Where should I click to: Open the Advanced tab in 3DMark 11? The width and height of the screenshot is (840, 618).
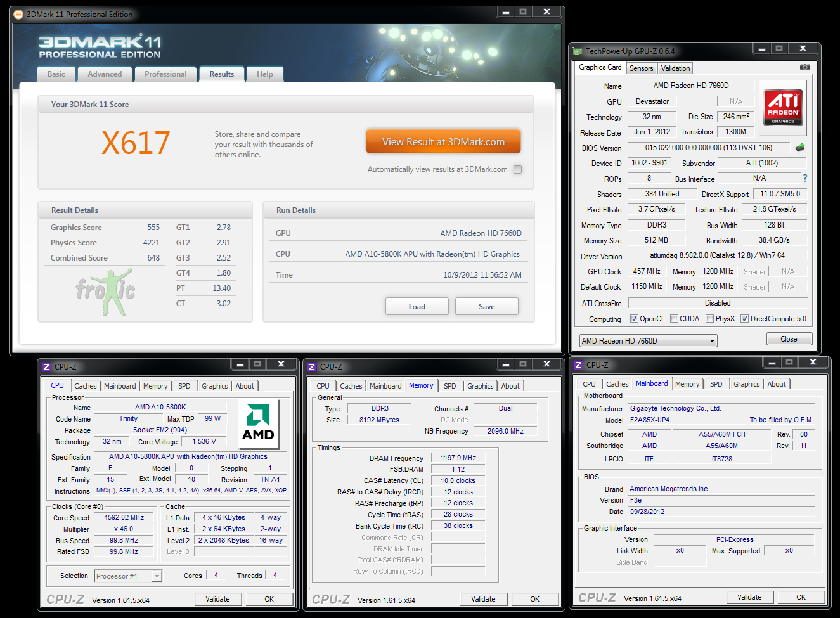click(105, 74)
